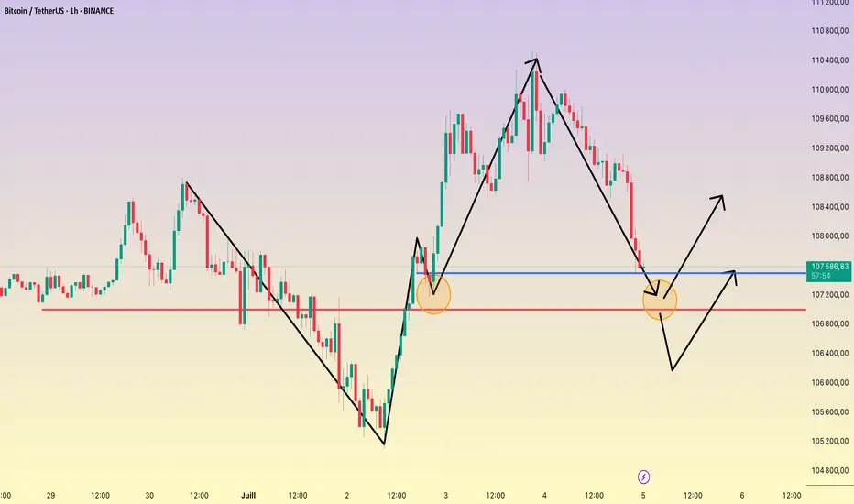Click the date 4 on time axis
The height and width of the screenshot is (504, 854).
click(x=544, y=495)
